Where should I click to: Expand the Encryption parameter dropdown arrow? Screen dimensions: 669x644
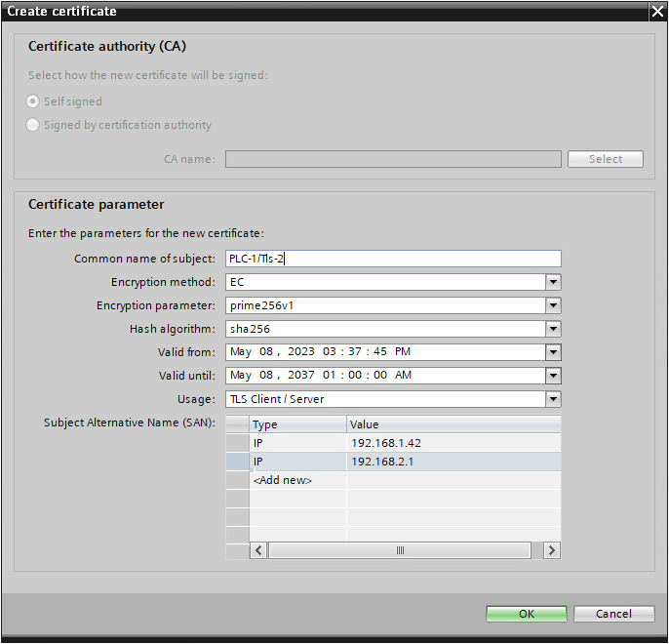tap(553, 305)
